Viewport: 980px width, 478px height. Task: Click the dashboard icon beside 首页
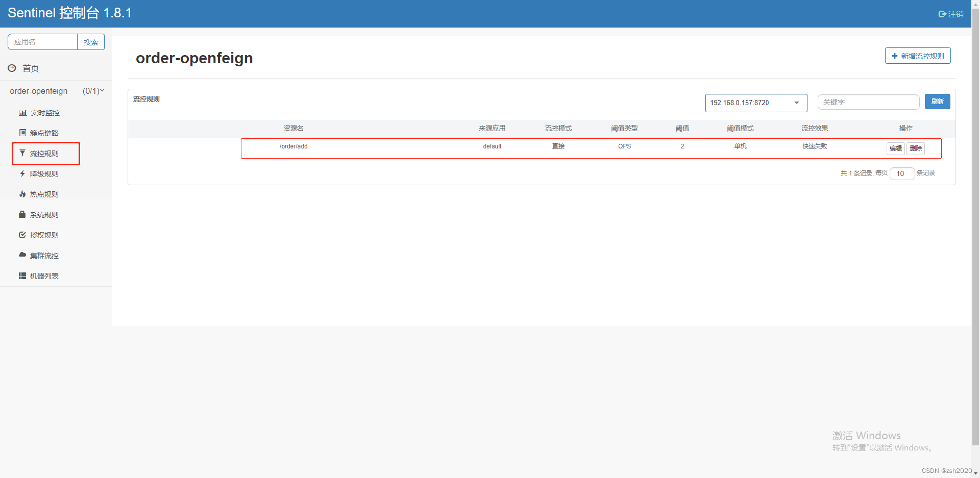pyautogui.click(x=12, y=68)
